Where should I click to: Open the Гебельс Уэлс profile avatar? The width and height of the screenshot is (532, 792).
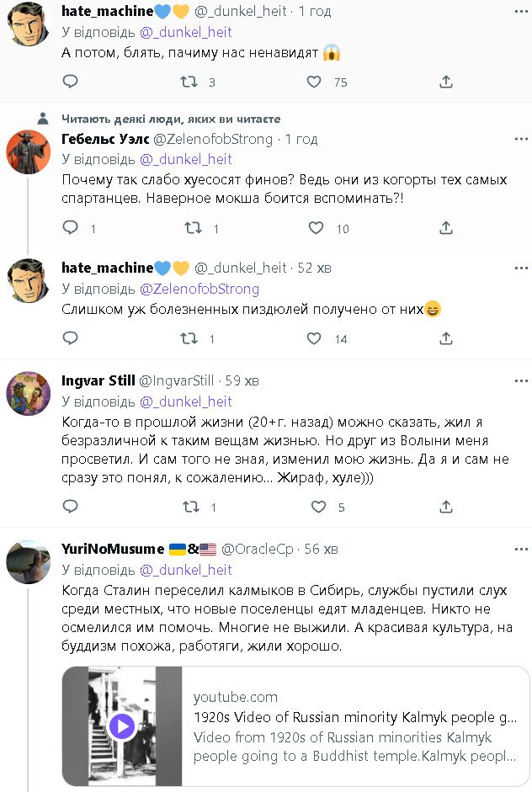point(29,153)
